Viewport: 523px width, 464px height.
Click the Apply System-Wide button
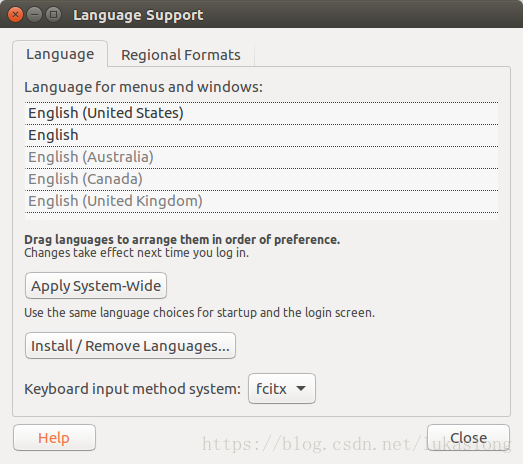[x=96, y=286]
